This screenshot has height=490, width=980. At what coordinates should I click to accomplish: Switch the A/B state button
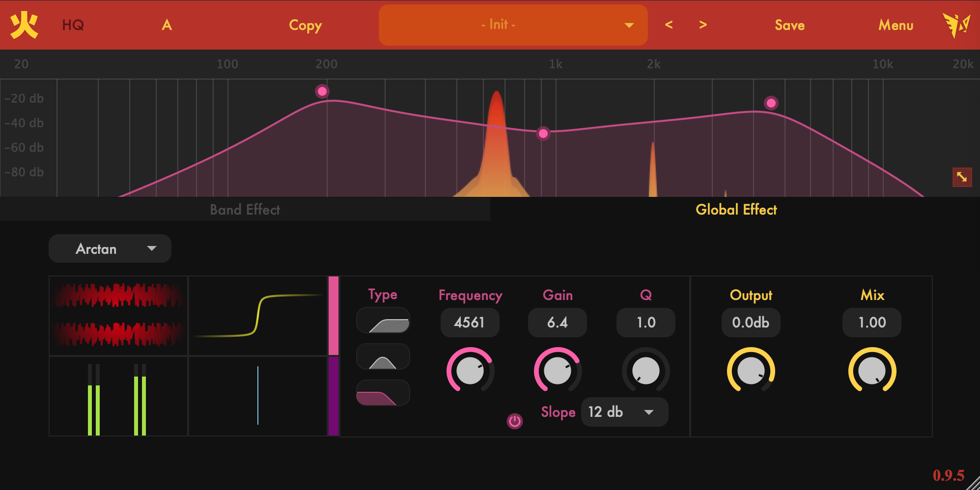pos(167,25)
